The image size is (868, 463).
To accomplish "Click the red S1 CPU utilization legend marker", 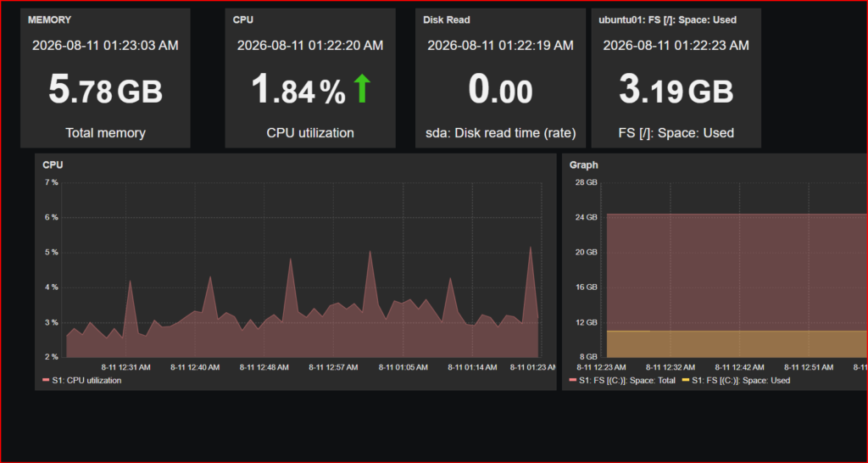I will [46, 381].
